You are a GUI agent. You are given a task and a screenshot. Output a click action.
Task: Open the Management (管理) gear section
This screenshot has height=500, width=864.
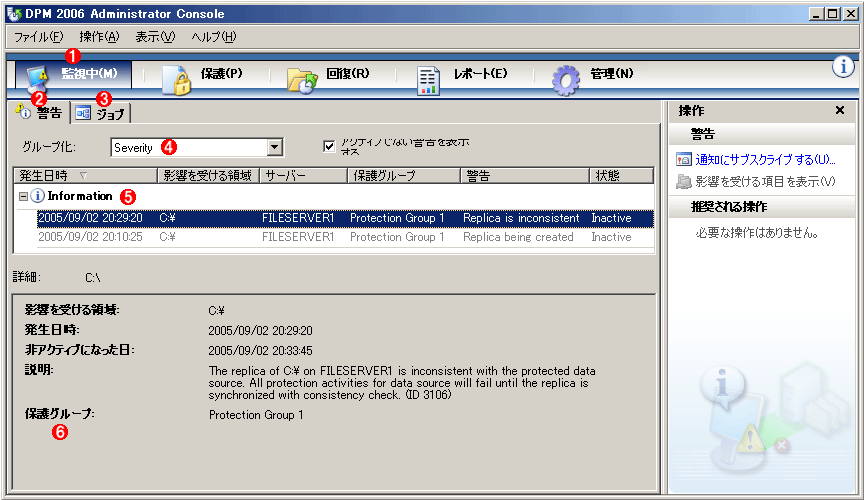tap(592, 79)
